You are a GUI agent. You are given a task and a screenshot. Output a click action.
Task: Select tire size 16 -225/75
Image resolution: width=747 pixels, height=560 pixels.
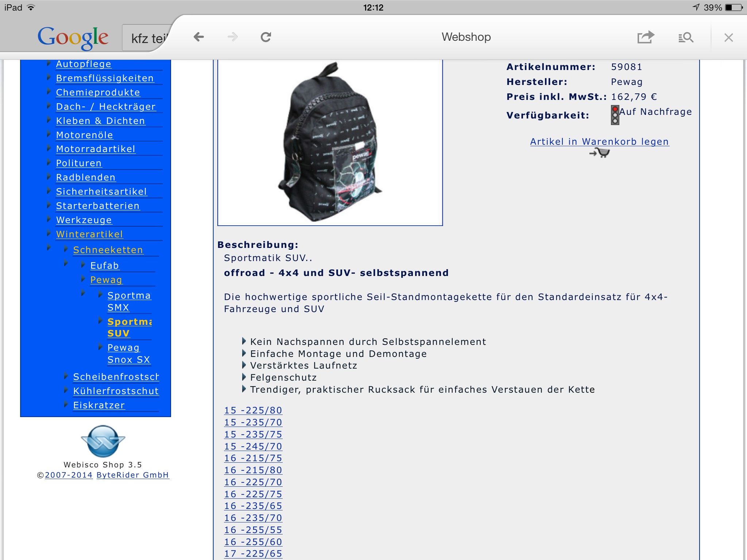pos(253,494)
